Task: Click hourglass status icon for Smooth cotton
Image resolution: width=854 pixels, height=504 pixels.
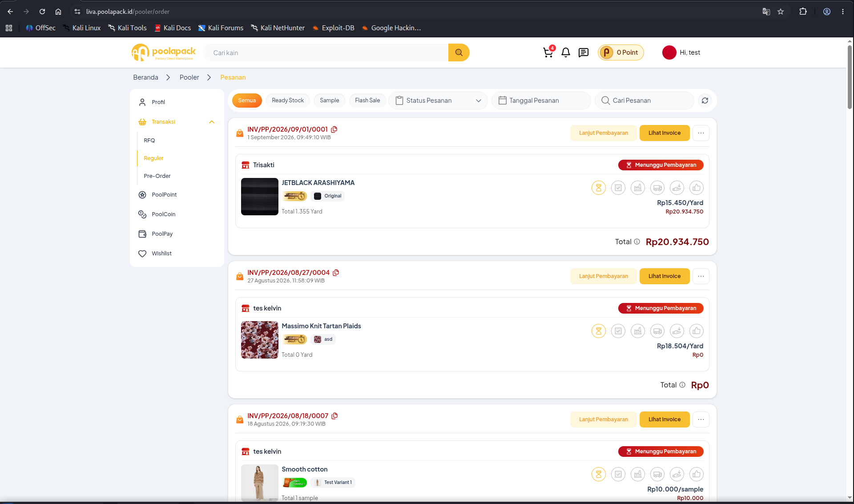Action: [599, 474]
